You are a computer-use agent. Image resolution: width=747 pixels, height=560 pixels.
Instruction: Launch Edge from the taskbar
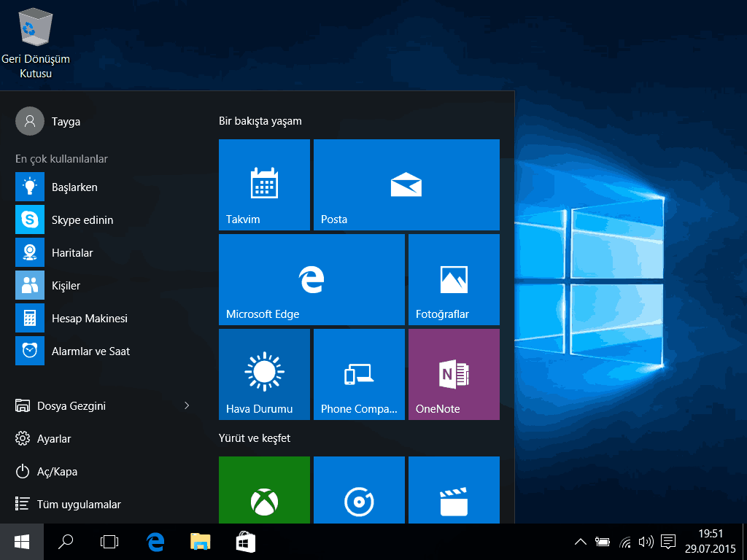pyautogui.click(x=155, y=542)
